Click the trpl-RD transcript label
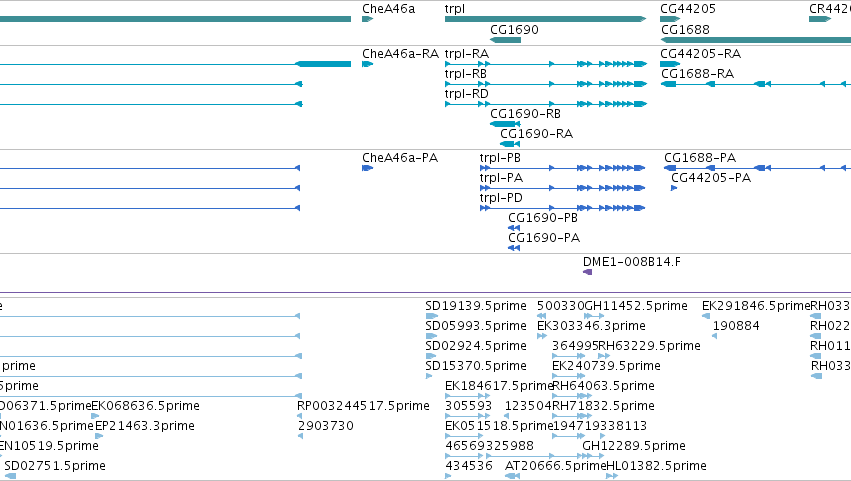This screenshot has width=851, height=481. point(467,94)
